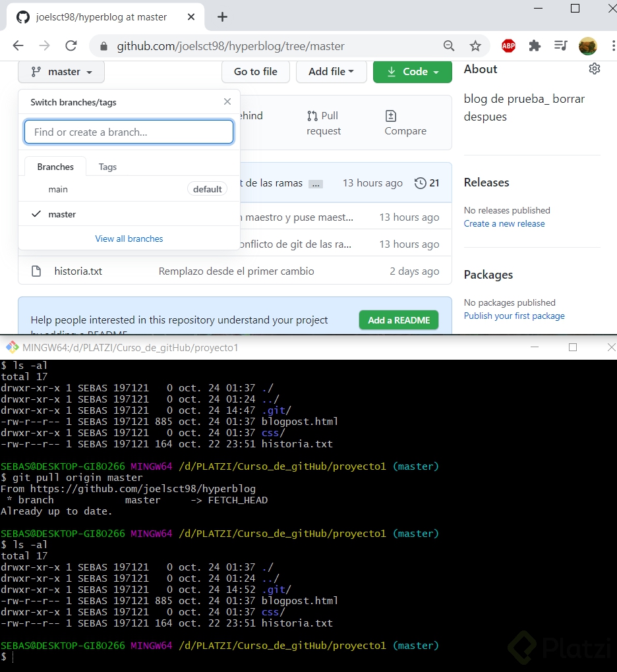Open the Packages section heading
Screen dimensions: 617x672
pyautogui.click(x=488, y=275)
